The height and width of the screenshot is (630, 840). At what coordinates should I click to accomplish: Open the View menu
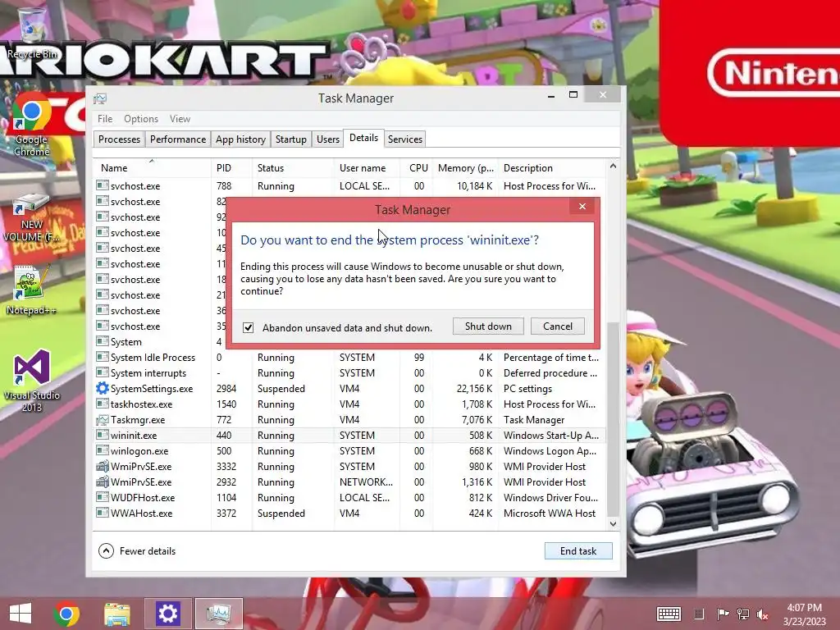[x=180, y=119]
